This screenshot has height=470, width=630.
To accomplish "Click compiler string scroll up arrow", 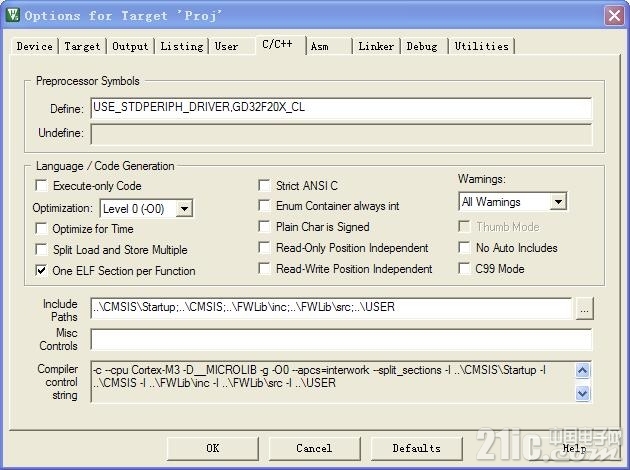I will pyautogui.click(x=583, y=370).
